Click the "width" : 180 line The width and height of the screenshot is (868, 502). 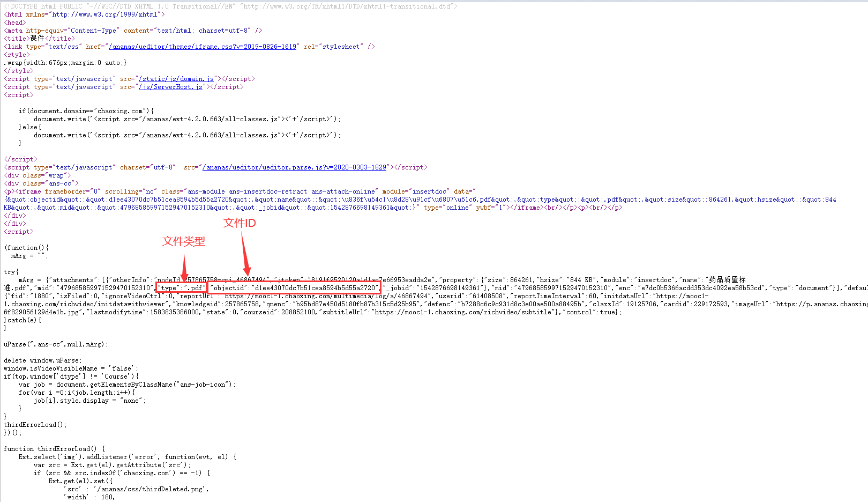click(x=89, y=497)
